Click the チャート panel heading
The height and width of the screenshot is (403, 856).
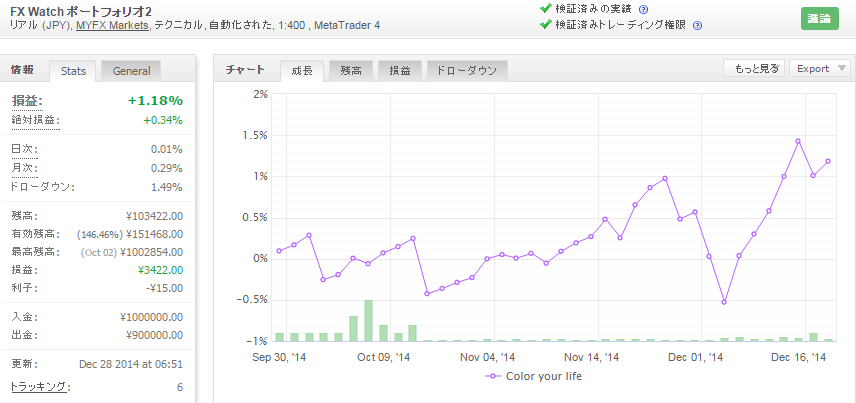(245, 69)
